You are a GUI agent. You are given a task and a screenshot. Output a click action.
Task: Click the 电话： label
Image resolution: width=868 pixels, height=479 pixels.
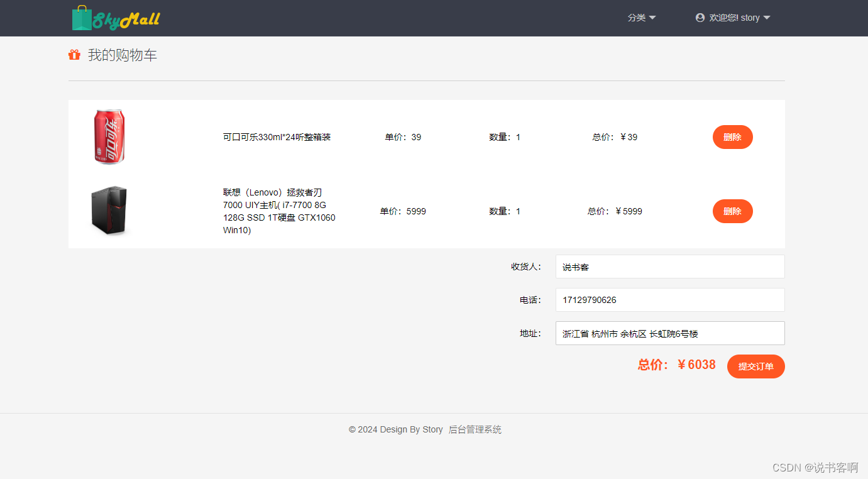pyautogui.click(x=530, y=300)
